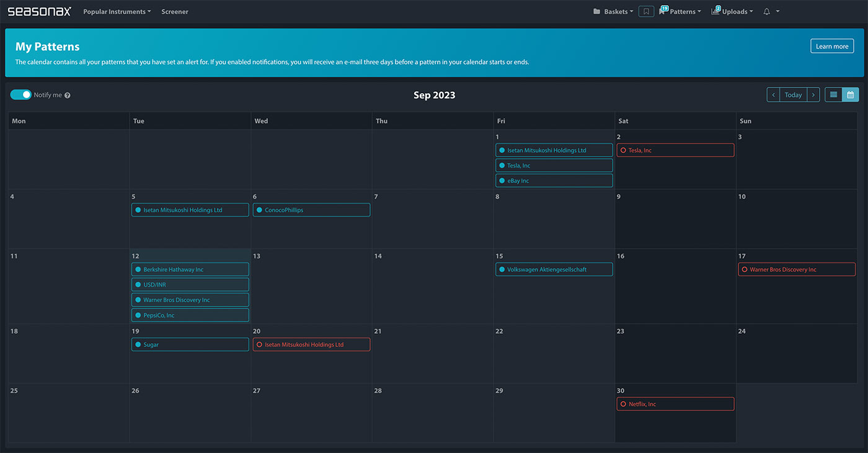Switch to calendar view

851,95
